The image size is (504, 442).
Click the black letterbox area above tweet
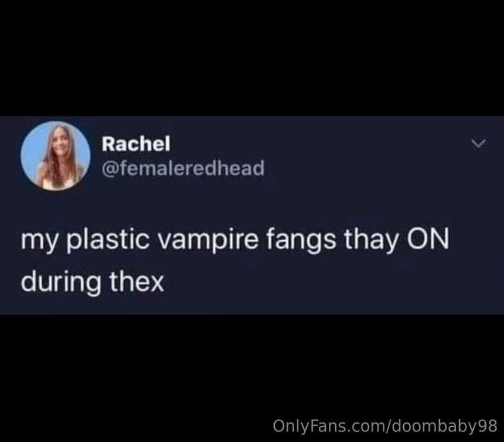(252, 58)
